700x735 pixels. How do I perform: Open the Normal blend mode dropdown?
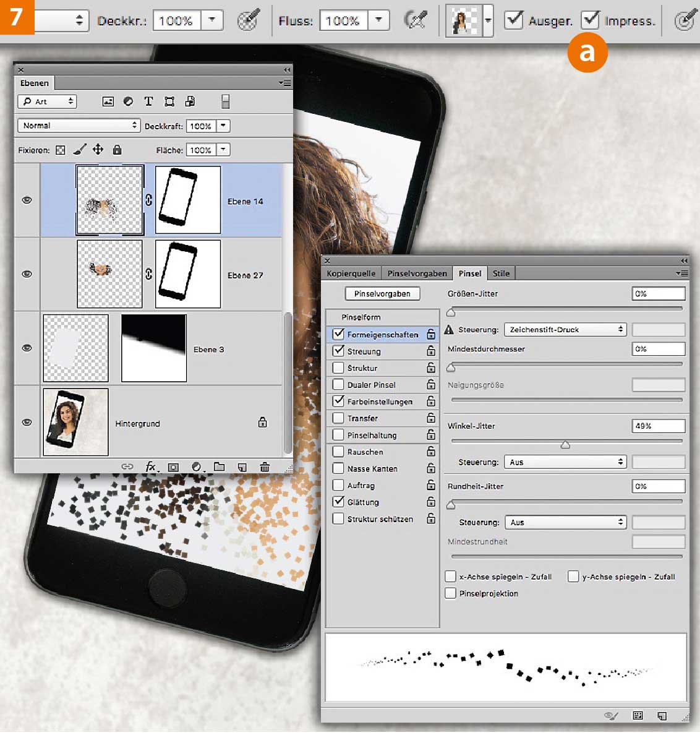coord(79,126)
